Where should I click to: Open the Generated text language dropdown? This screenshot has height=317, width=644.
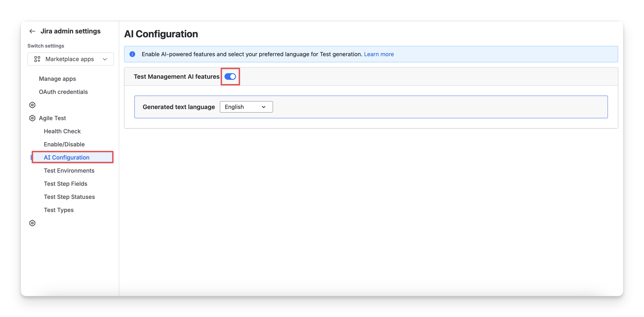click(246, 107)
